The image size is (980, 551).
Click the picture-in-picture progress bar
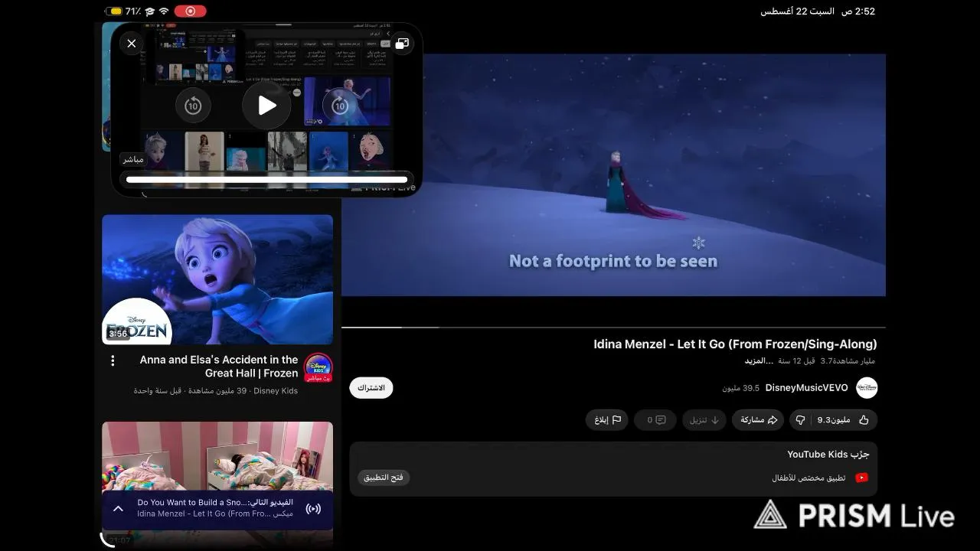pyautogui.click(x=266, y=180)
